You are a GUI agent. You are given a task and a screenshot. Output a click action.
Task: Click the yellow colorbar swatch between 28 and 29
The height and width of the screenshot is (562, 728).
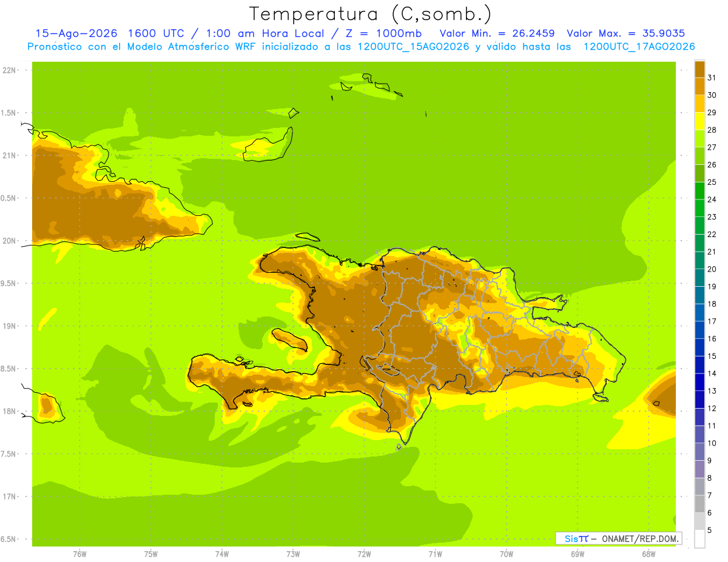[699, 121]
